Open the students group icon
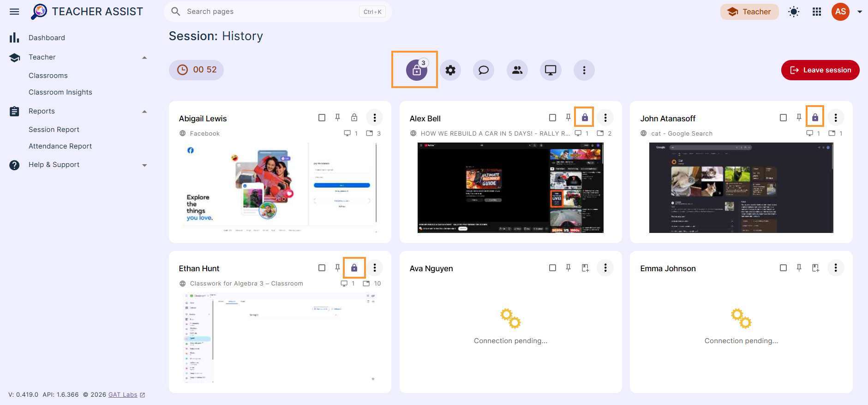The image size is (868, 405). (x=517, y=70)
